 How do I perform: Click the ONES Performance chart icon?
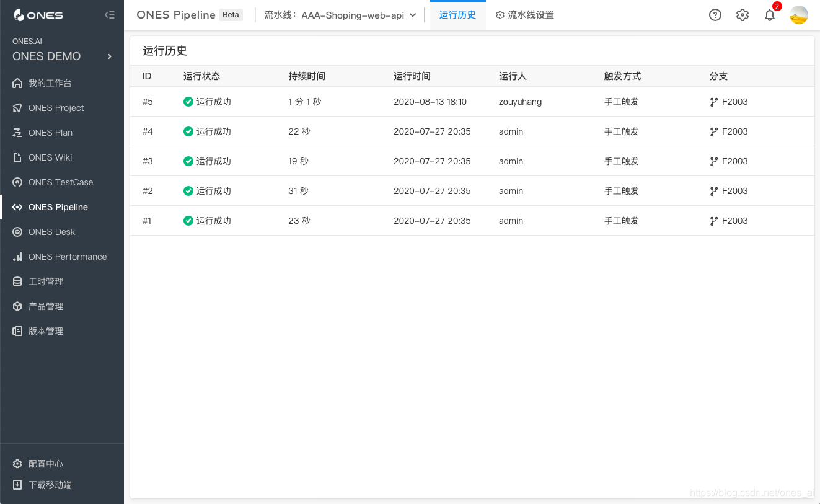[17, 257]
